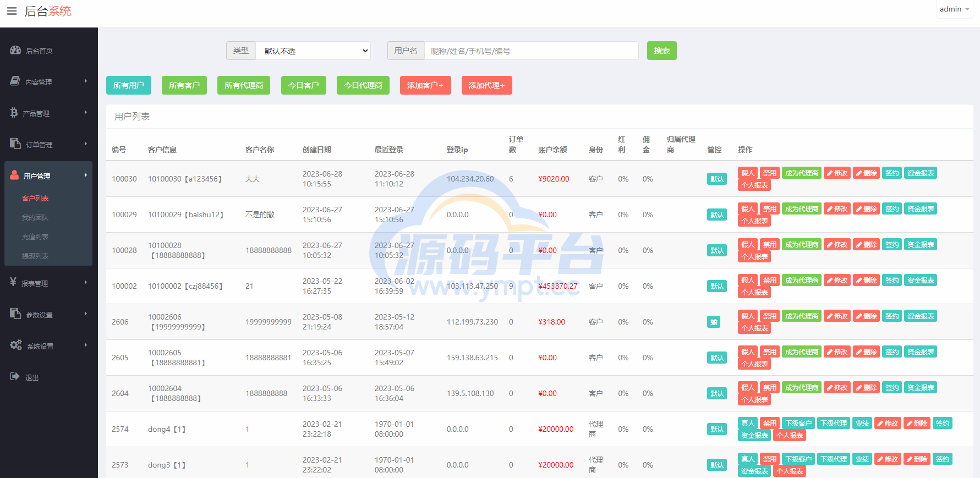Show 所有客户 filter button

coord(184,85)
